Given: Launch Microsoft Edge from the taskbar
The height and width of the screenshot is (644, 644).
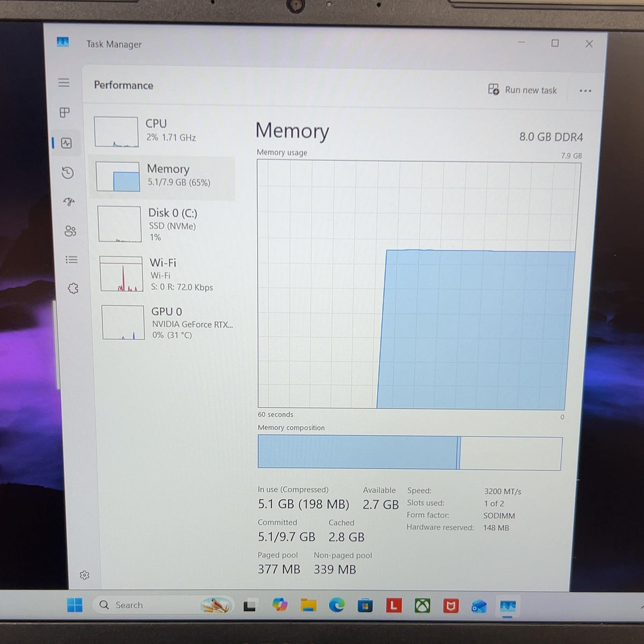Looking at the screenshot, I should pos(336,605).
